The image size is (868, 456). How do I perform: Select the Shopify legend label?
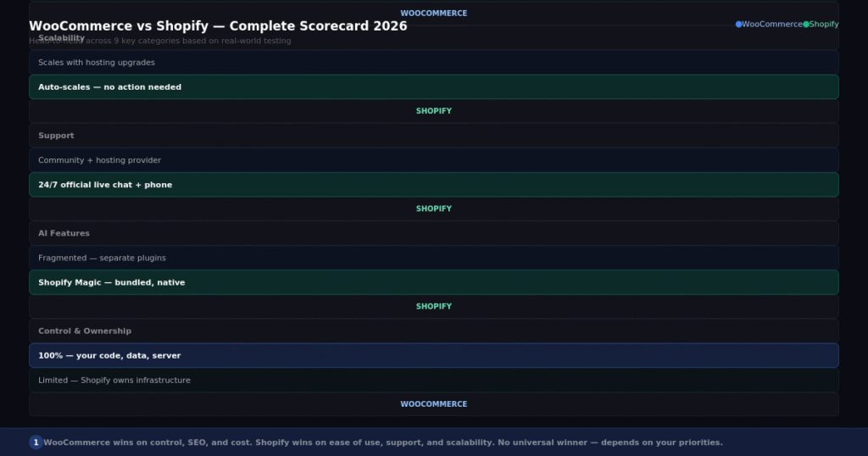[x=824, y=25]
